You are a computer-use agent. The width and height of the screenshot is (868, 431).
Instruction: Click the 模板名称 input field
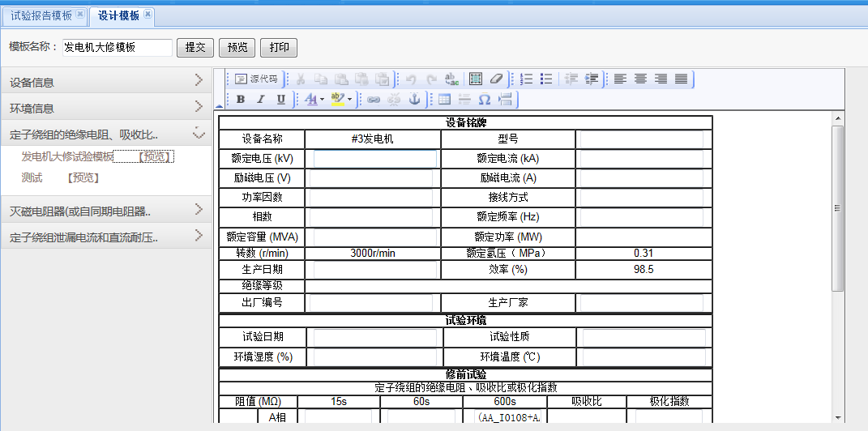click(x=117, y=48)
